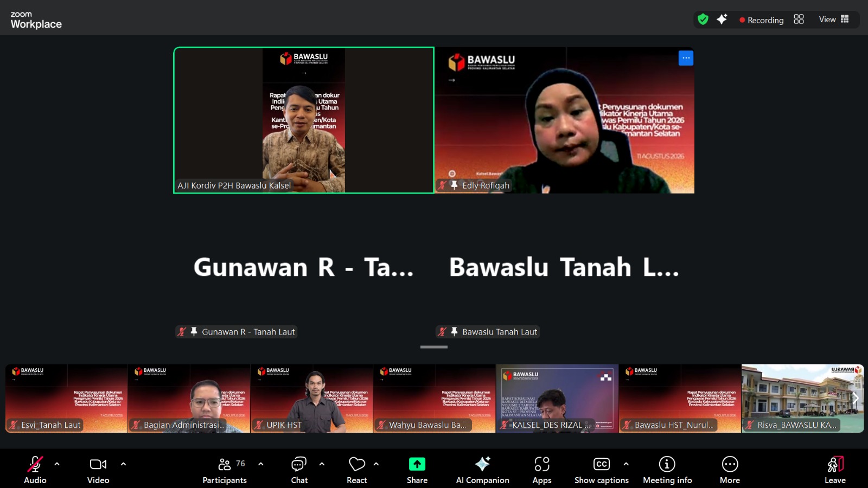This screenshot has width=868, height=488.
Task: Expand caption options chevron
Action: click(x=626, y=464)
